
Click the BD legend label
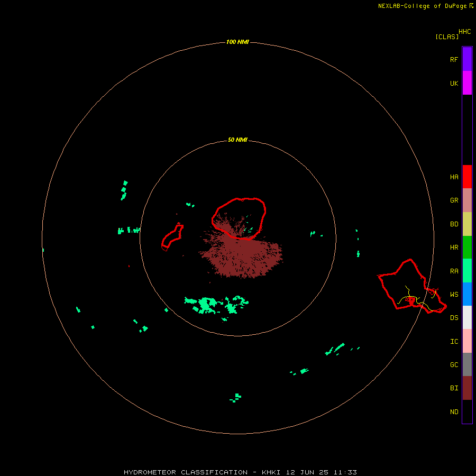click(454, 224)
